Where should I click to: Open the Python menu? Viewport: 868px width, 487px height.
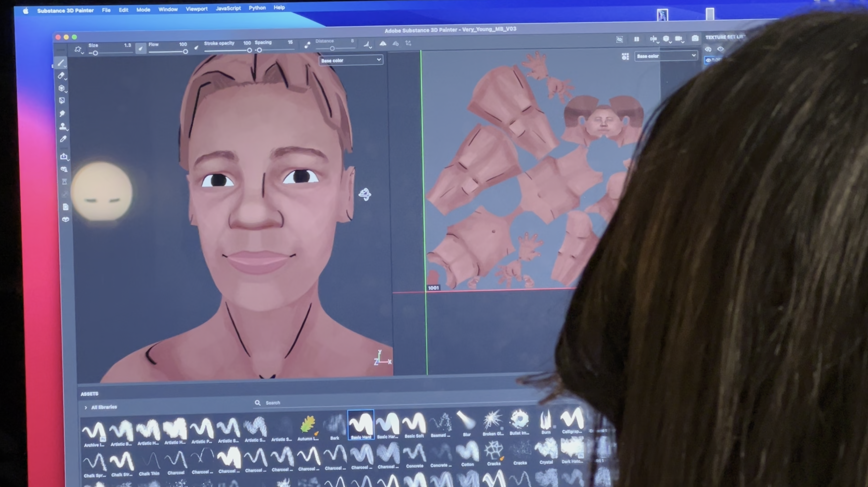coord(257,8)
